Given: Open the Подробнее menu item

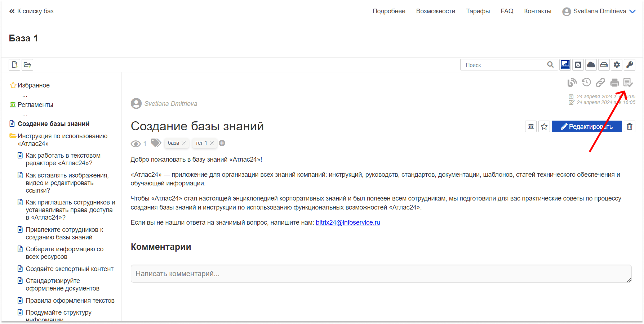Looking at the screenshot, I should point(389,11).
